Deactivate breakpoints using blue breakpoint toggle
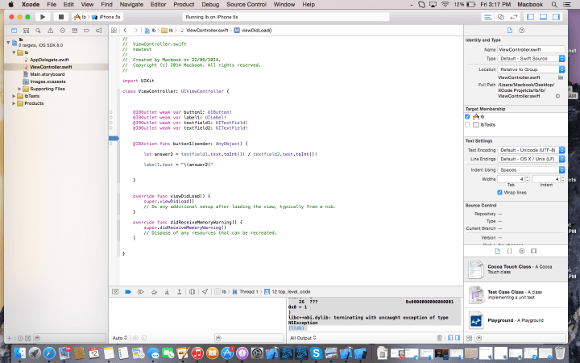Viewport: 580px width, 363px height. click(x=128, y=292)
